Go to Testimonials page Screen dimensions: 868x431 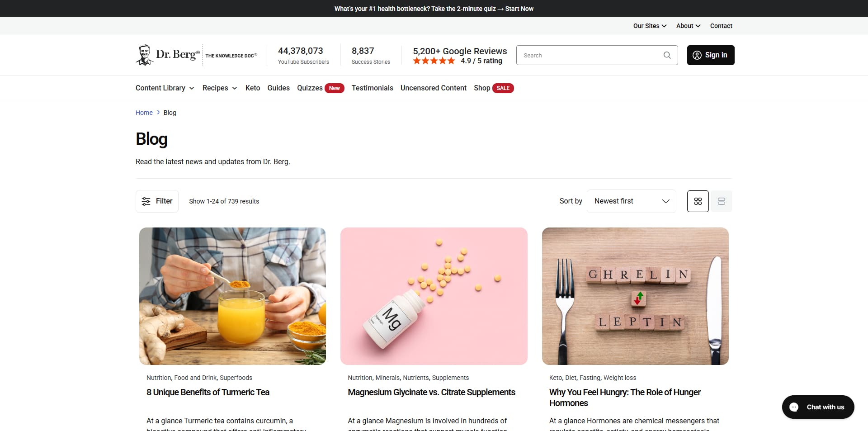point(373,88)
